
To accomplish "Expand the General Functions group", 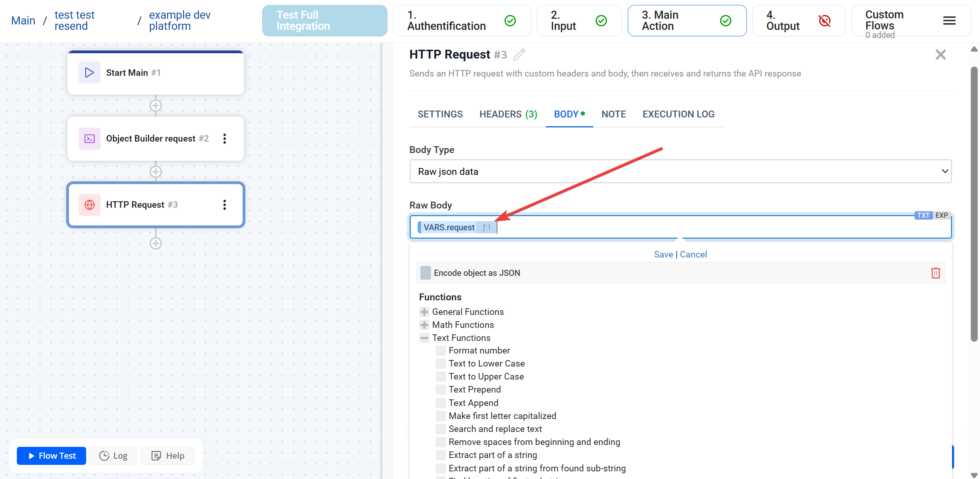I will click(424, 312).
